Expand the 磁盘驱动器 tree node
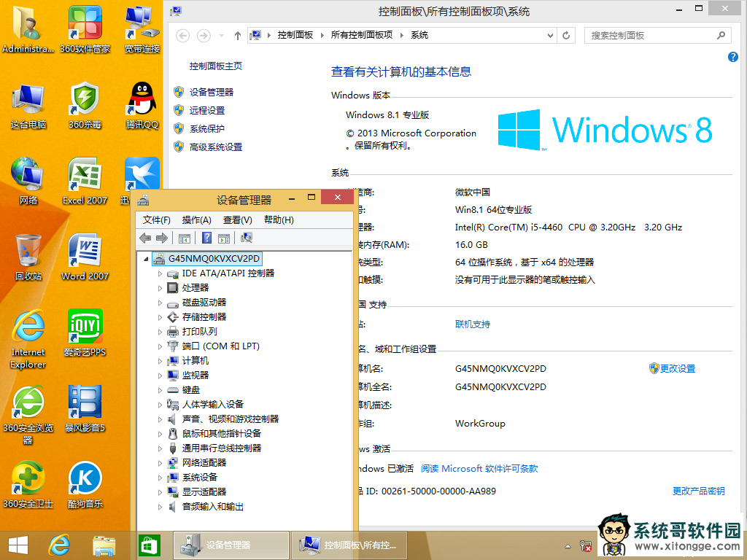This screenshot has width=747, height=560. 160,303
